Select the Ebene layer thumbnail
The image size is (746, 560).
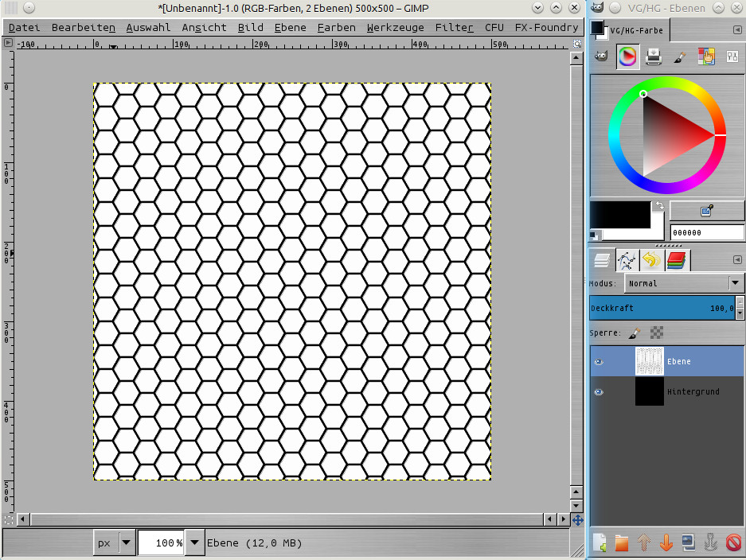(x=650, y=361)
